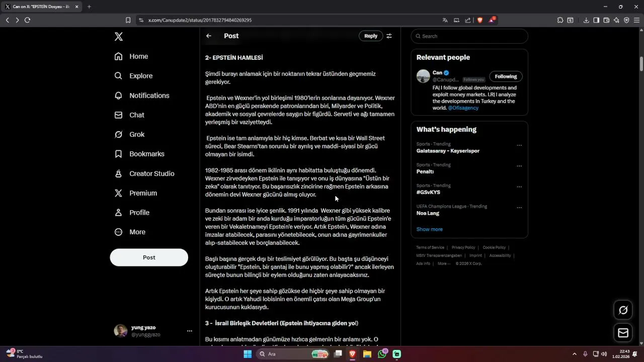Close the Can on X tab
Screen dimensions: 644x362
(76, 7)
